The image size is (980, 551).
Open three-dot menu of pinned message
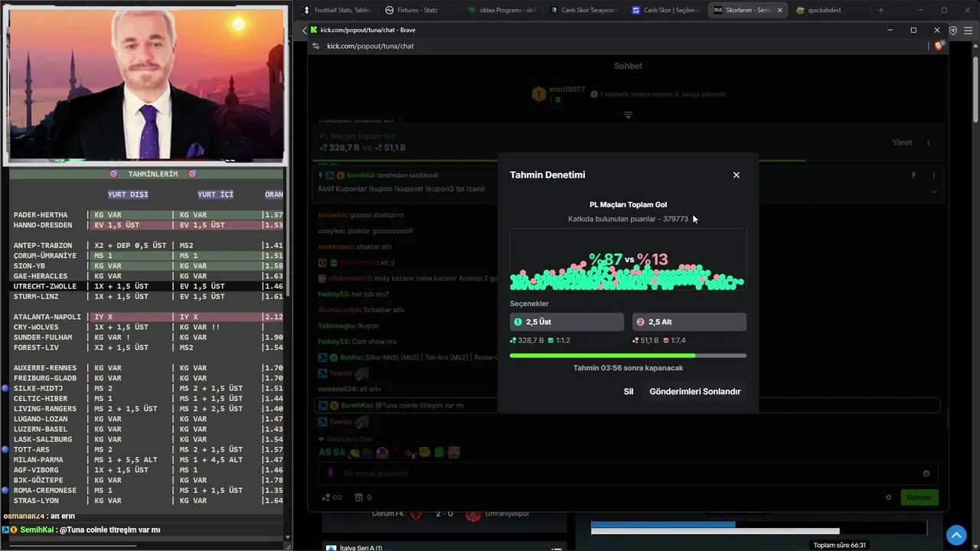coord(933,175)
